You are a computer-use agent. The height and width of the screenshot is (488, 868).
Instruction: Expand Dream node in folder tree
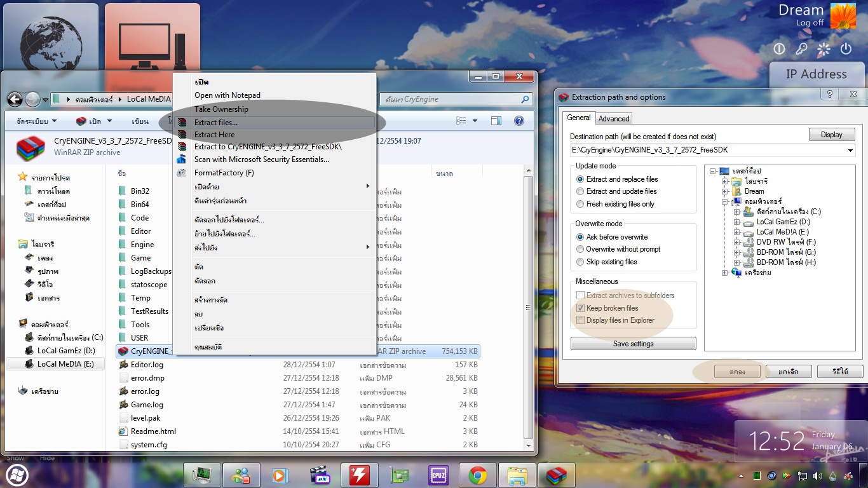pyautogui.click(x=725, y=191)
